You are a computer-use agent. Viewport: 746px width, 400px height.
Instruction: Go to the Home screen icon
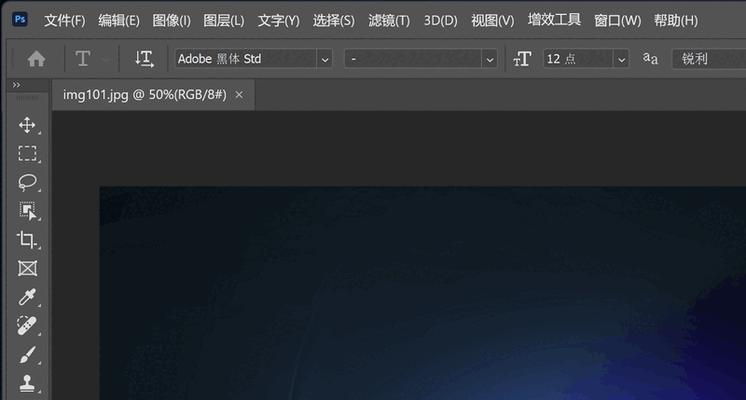(36, 59)
